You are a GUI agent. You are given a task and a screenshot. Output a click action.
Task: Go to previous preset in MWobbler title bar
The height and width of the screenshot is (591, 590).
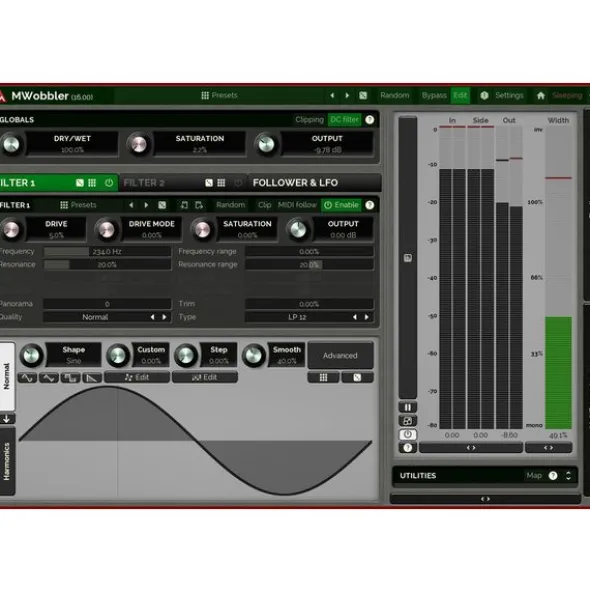332,96
